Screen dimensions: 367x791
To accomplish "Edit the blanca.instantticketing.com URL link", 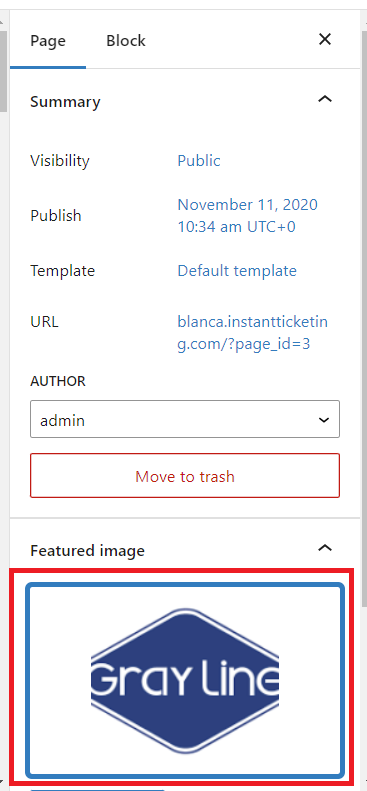I will pos(253,333).
